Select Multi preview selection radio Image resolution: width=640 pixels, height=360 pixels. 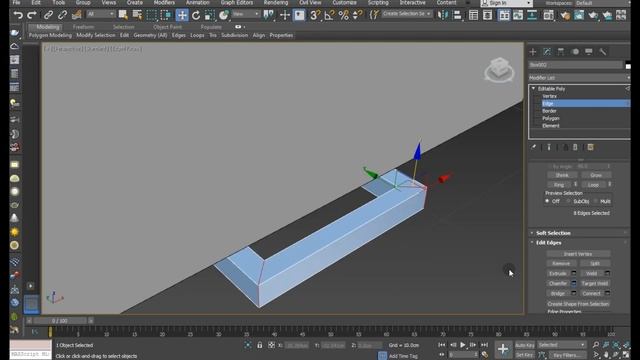[596, 201]
